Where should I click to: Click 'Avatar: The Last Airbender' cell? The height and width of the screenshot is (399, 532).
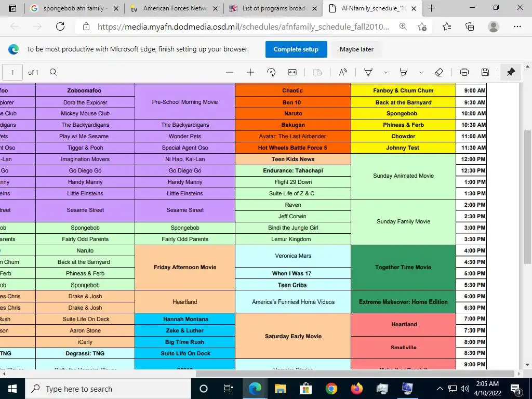293,137
